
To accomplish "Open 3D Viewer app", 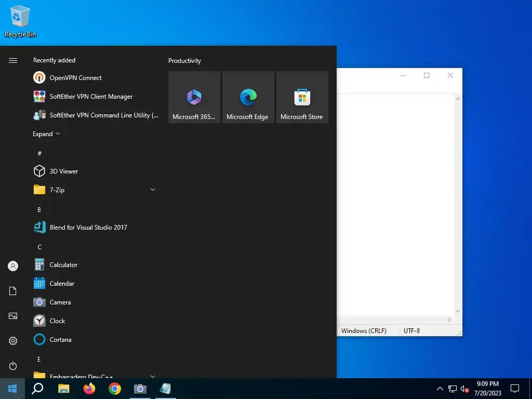I will pos(96,171).
